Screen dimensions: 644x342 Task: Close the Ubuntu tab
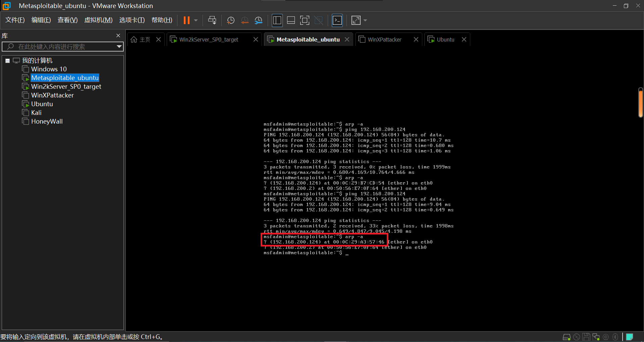pos(464,40)
